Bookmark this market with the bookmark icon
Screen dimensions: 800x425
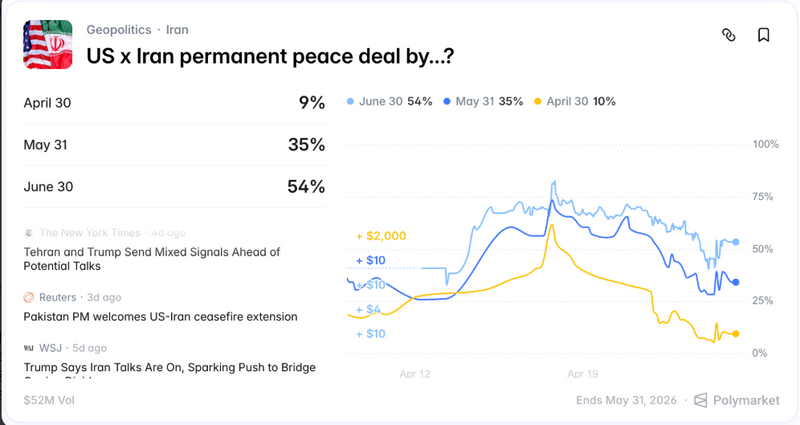tap(763, 35)
